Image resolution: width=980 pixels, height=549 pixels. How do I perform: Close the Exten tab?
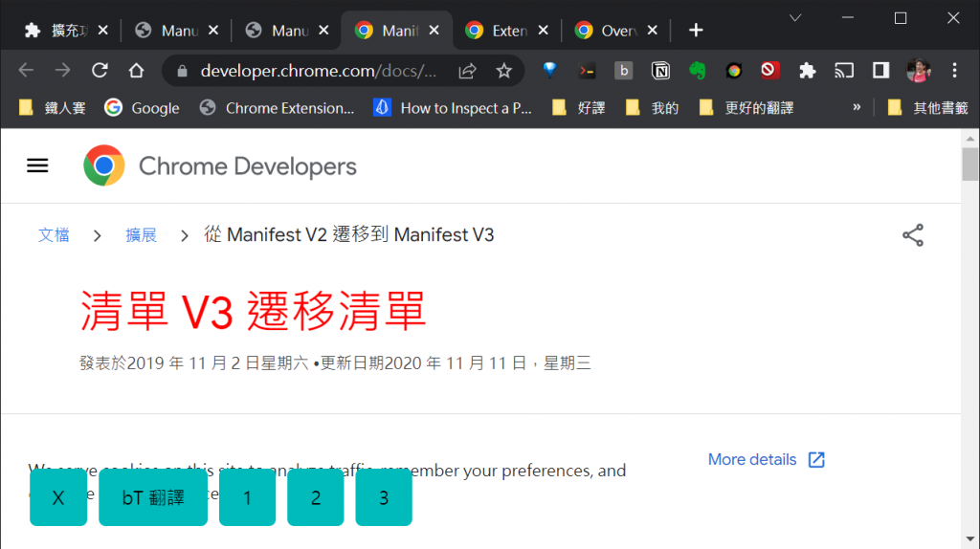[544, 30]
